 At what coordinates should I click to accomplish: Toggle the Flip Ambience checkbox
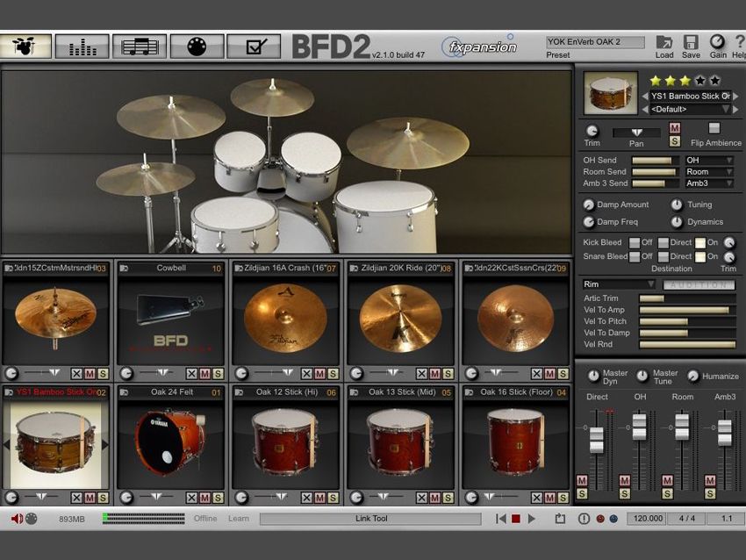tap(714, 128)
